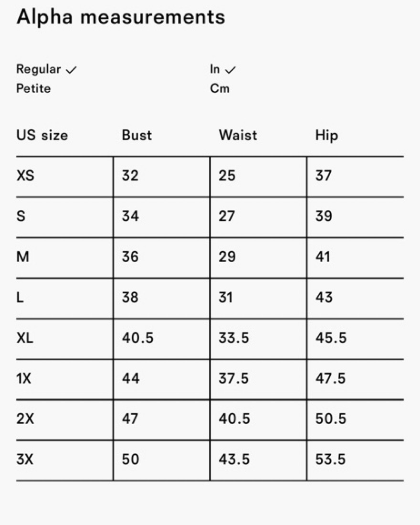Click hip value 43 for L
Screen dimensions: 420x525
[x=324, y=297]
